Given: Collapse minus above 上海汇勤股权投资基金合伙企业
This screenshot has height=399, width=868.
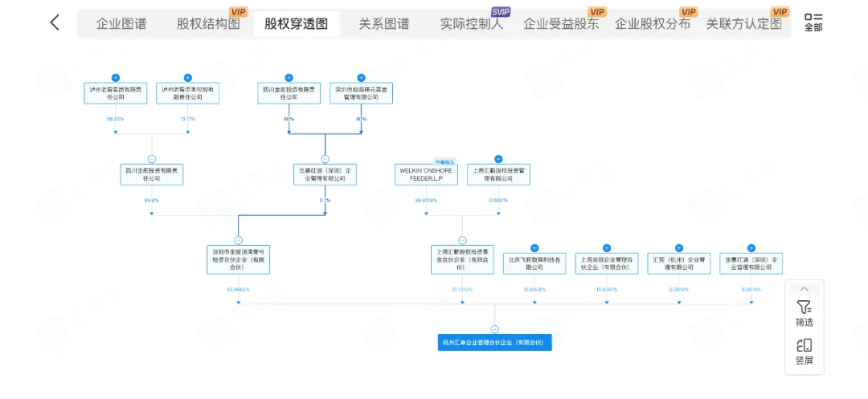Looking at the screenshot, I should [462, 240].
